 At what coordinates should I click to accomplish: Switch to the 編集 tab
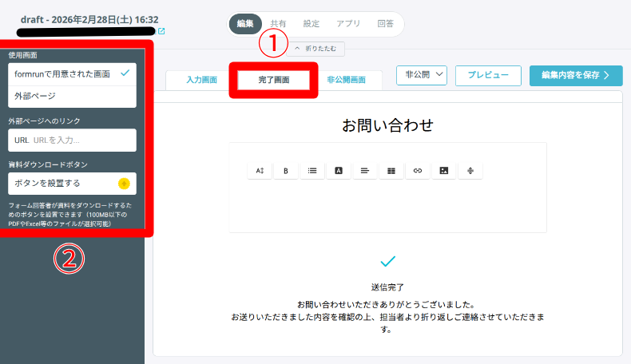[245, 24]
